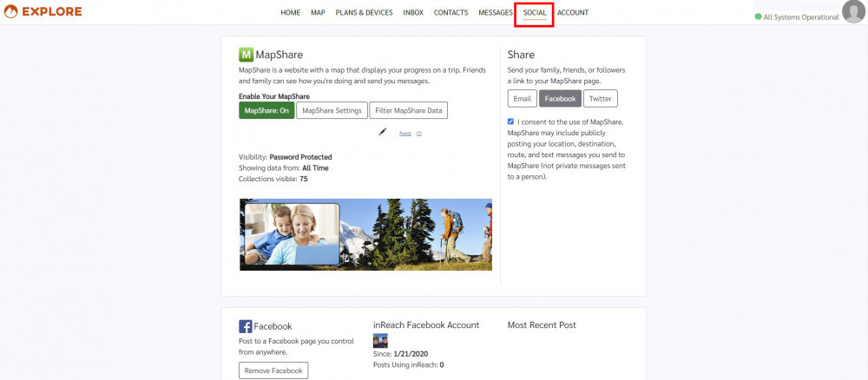This screenshot has height=380, width=868.
Task: Go to CONTACTS page
Action: pos(450,12)
